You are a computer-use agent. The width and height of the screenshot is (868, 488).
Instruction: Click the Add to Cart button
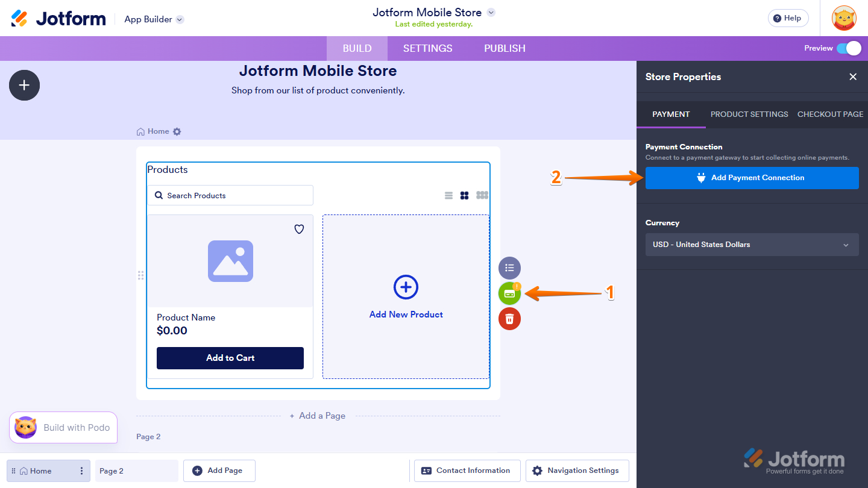point(230,358)
